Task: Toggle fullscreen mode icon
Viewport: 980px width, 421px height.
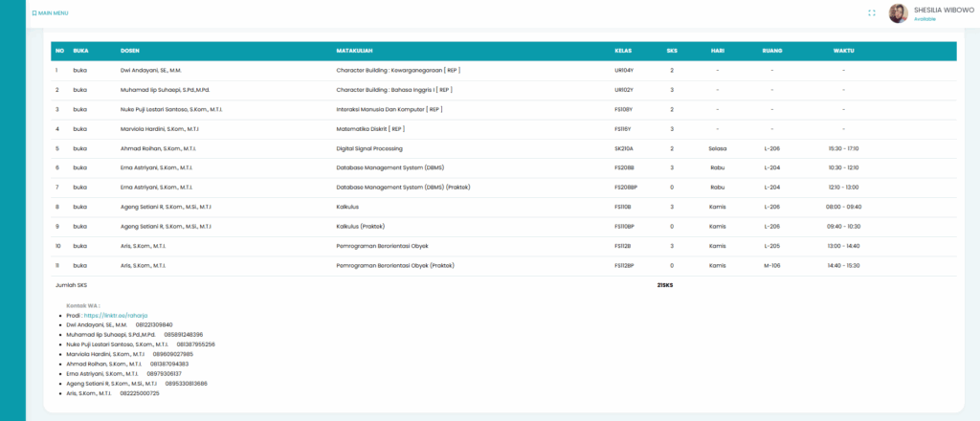Action: (x=872, y=13)
